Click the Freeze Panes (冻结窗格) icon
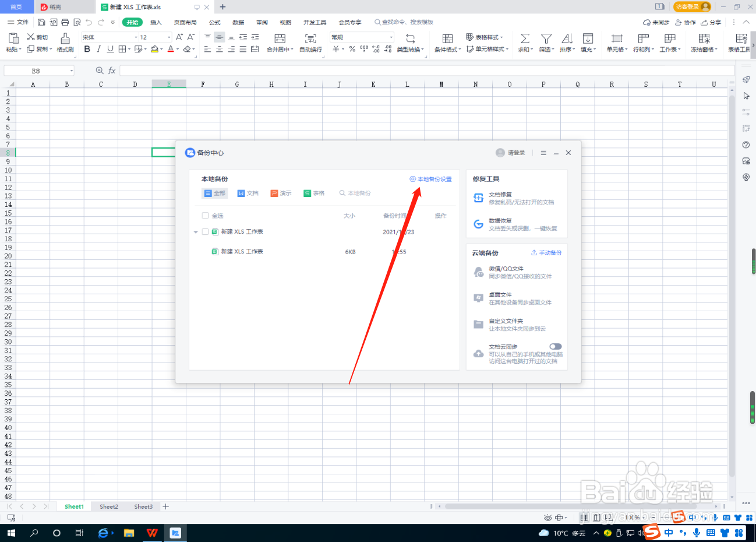This screenshot has height=542, width=756. pyautogui.click(x=704, y=38)
